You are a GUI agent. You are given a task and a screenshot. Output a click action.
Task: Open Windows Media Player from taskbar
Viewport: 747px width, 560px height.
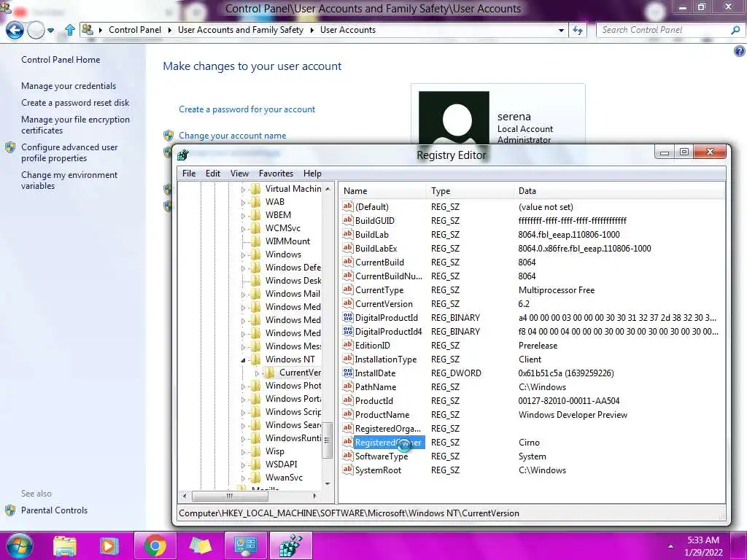109,546
